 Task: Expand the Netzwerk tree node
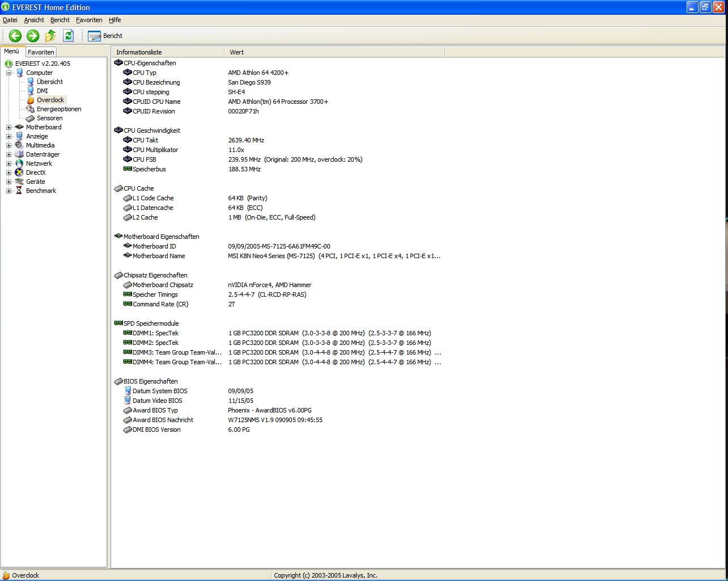pyautogui.click(x=9, y=163)
